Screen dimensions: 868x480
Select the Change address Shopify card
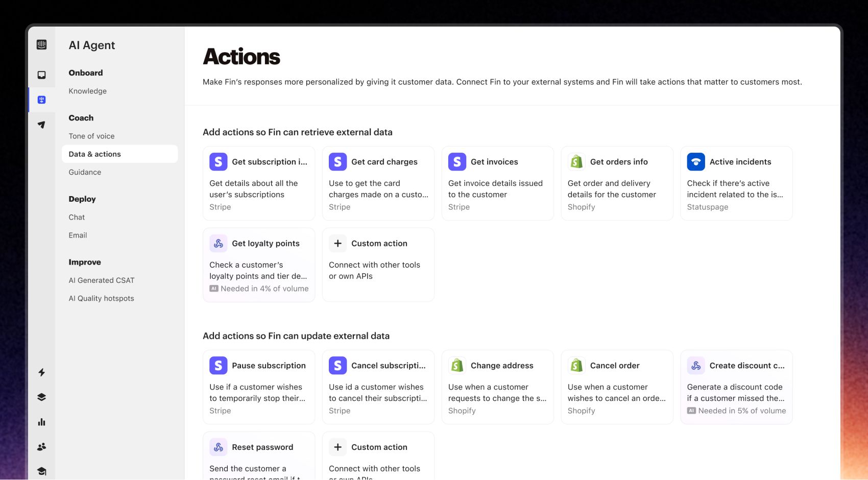(497, 387)
